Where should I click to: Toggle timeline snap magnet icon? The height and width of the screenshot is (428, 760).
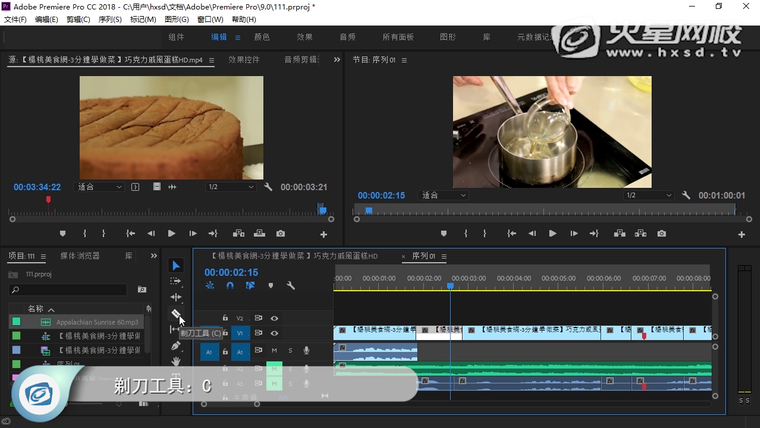click(230, 286)
